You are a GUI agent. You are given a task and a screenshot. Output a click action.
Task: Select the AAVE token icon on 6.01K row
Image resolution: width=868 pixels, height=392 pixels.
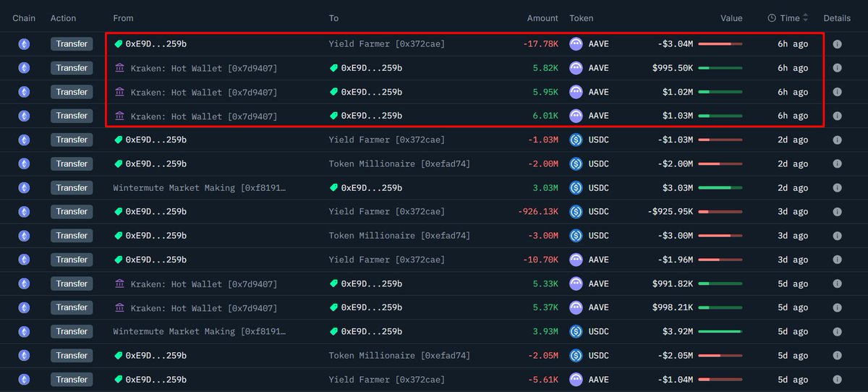coord(576,116)
